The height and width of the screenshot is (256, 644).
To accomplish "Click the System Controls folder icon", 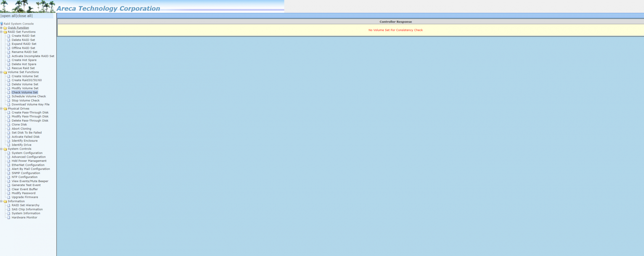I will coord(5,149).
